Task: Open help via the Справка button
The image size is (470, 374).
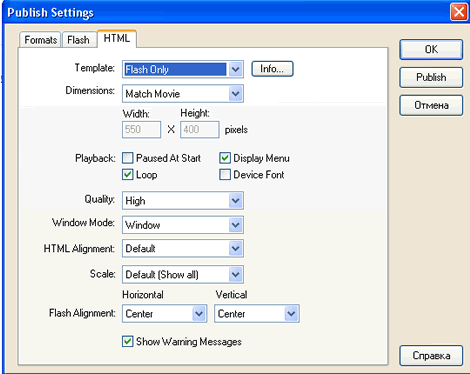Action: (x=431, y=355)
